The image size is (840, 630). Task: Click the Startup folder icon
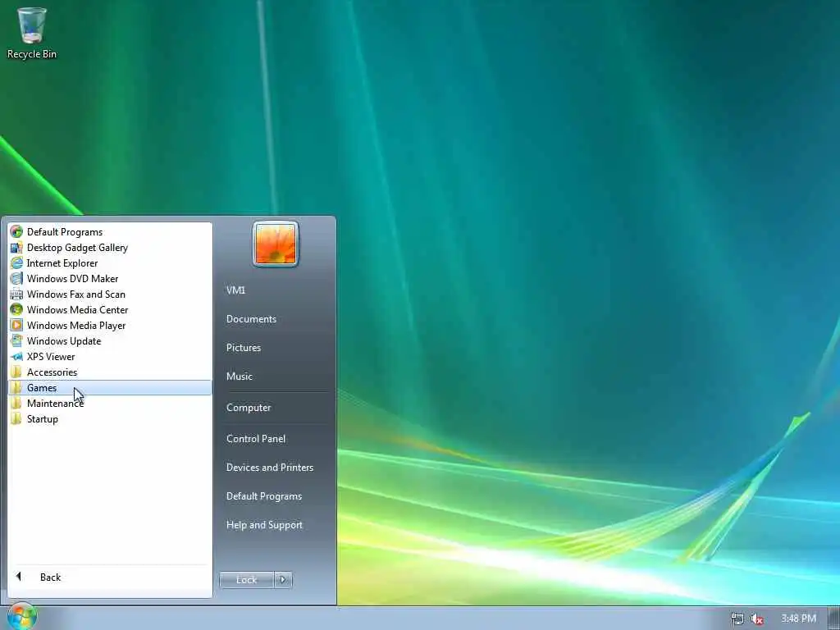16,419
